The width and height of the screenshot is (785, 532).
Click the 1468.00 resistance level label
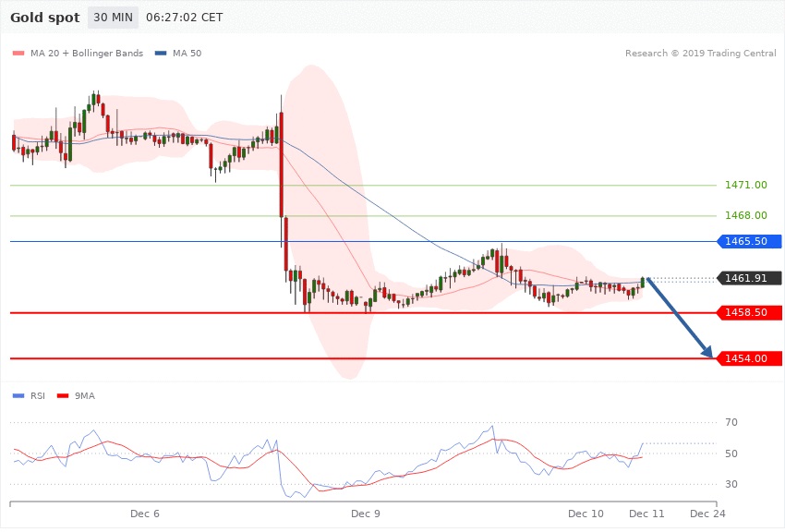tap(745, 216)
